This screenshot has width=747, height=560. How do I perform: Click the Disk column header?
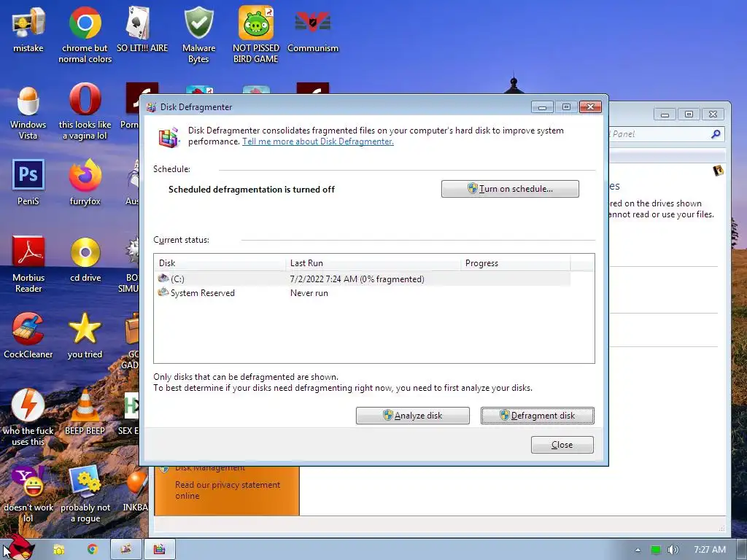(220, 262)
